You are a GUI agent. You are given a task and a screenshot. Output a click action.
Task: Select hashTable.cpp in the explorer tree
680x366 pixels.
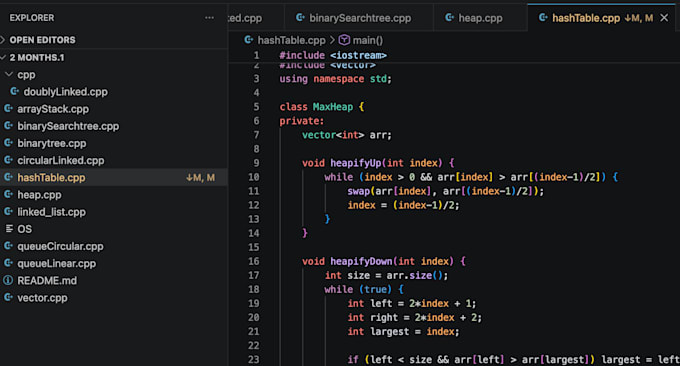(x=114, y=177)
